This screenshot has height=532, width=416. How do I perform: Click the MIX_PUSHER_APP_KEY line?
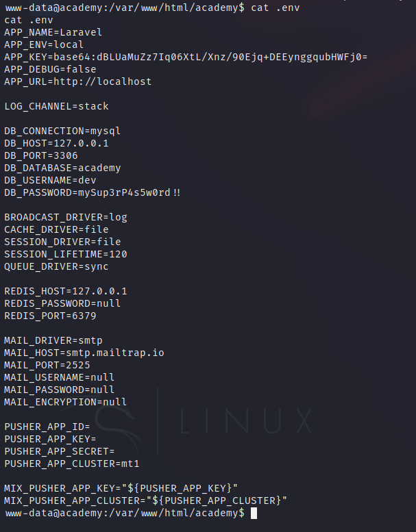(x=121, y=488)
